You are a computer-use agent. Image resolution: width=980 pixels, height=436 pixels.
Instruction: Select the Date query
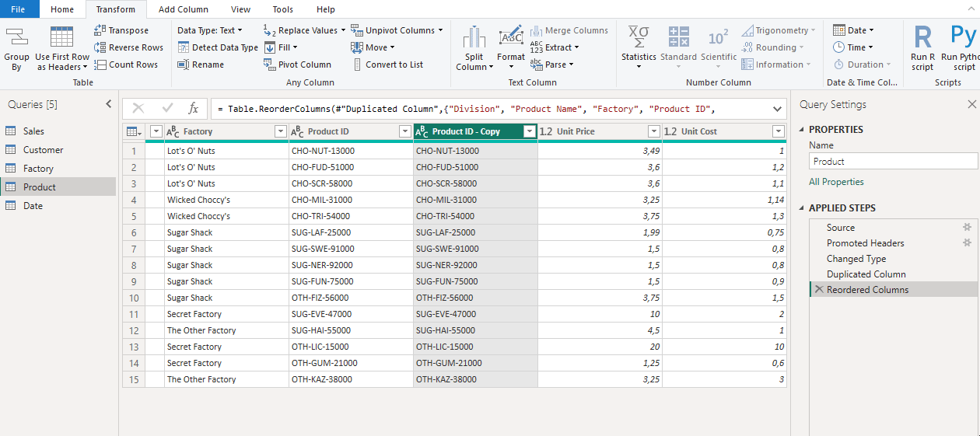click(x=58, y=206)
